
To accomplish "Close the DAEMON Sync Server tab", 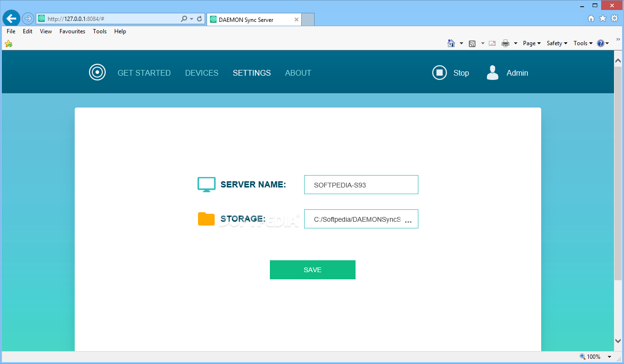I will click(297, 20).
